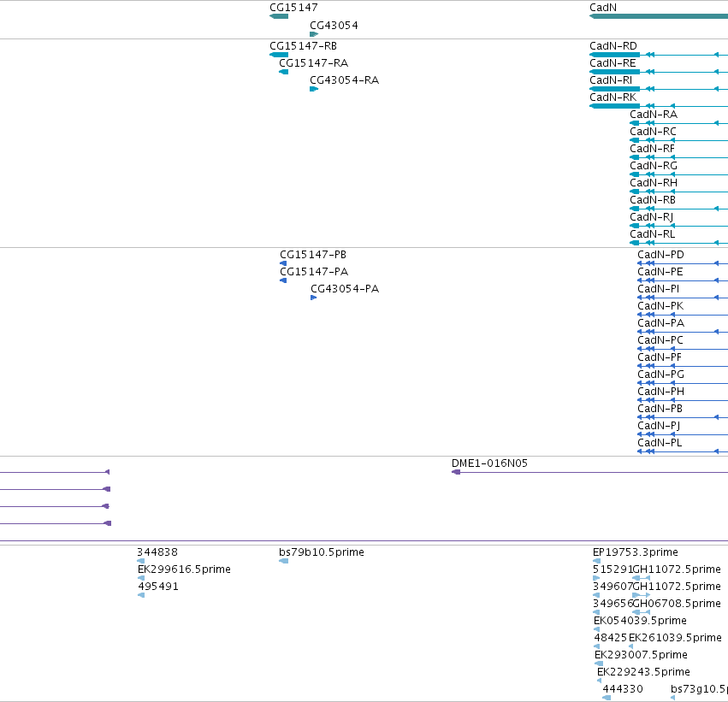Click the CG15147-RB transcript glyph
728x702 pixels.
point(279,55)
